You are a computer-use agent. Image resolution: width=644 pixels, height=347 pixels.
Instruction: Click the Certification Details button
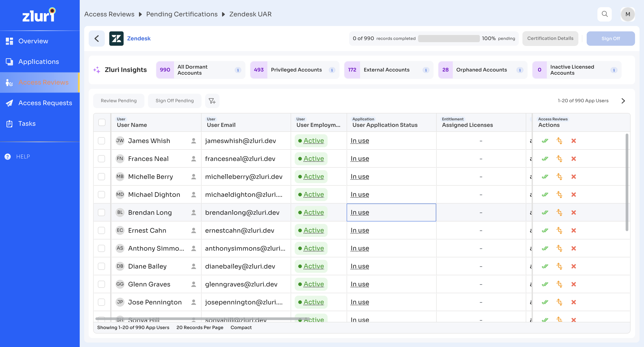point(550,39)
